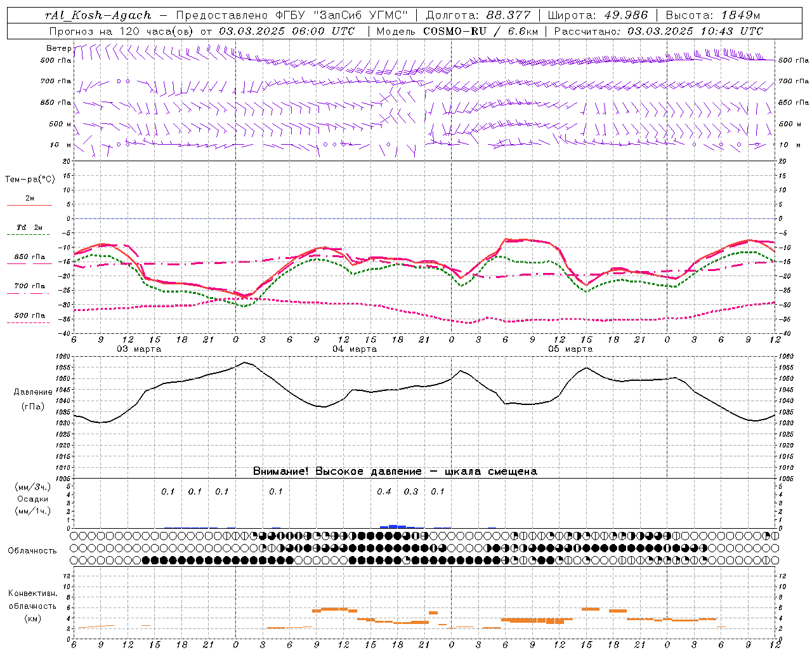The width and height of the screenshot is (812, 650).
Task: Click the Конвективн. panel label
Action: coord(33,594)
